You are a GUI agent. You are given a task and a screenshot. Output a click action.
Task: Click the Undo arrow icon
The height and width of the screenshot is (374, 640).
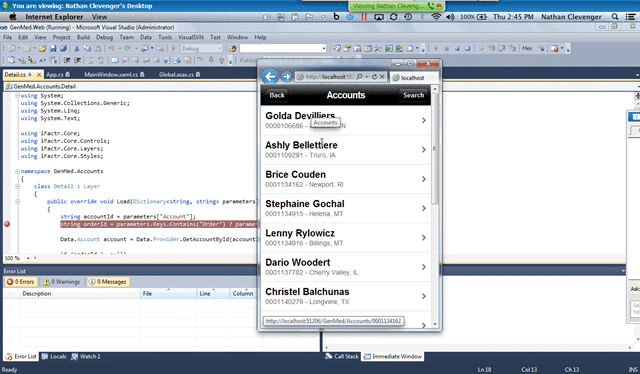click(x=111, y=48)
